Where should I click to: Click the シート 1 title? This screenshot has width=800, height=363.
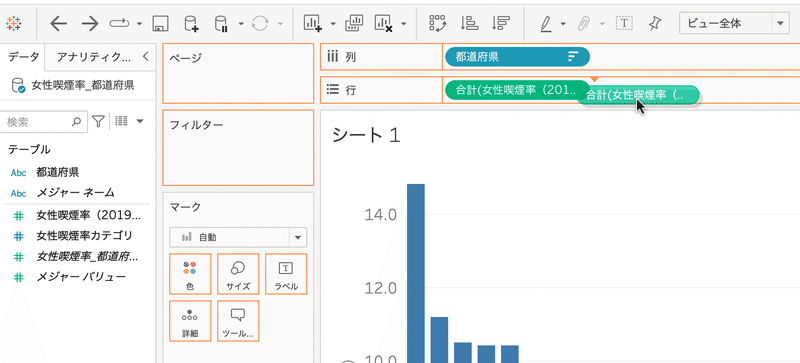366,135
